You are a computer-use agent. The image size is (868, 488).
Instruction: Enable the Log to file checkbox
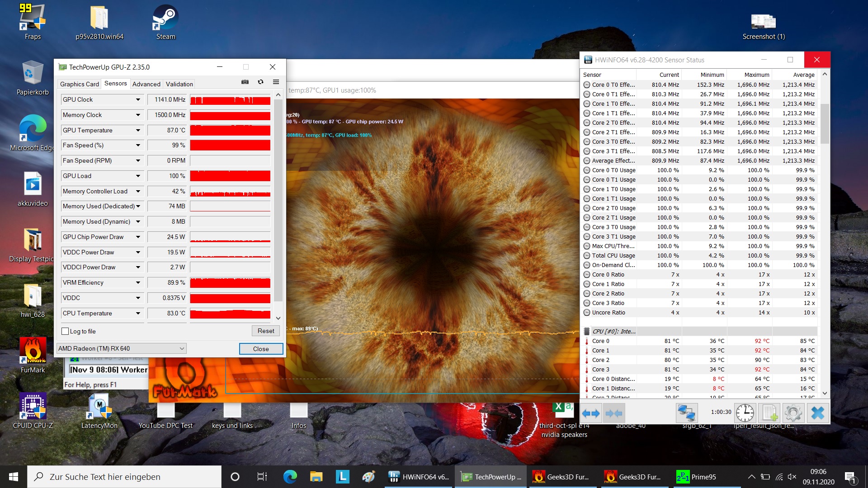pyautogui.click(x=65, y=331)
